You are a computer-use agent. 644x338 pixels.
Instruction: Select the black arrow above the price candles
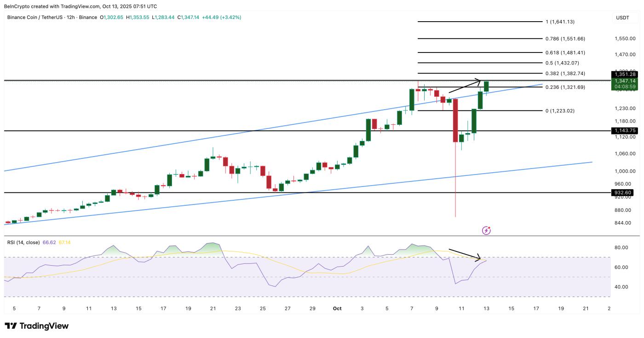tap(465, 86)
